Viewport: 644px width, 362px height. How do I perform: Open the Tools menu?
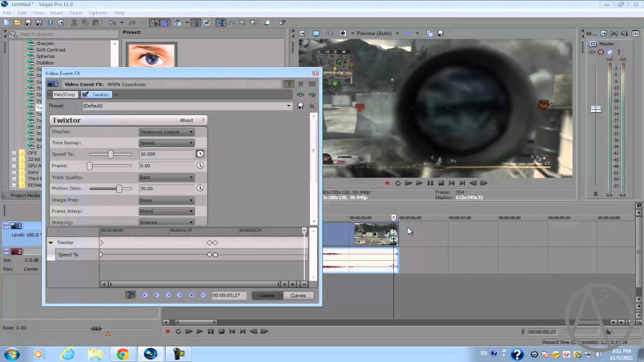76,13
